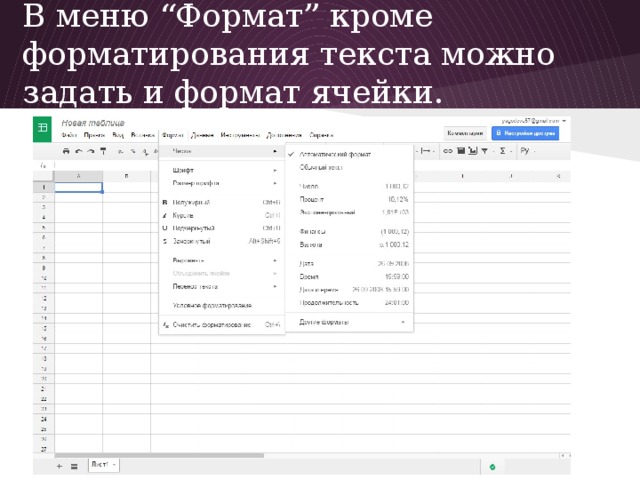640x480 pixels.
Task: Choose Продолжительность format option
Action: click(x=349, y=302)
